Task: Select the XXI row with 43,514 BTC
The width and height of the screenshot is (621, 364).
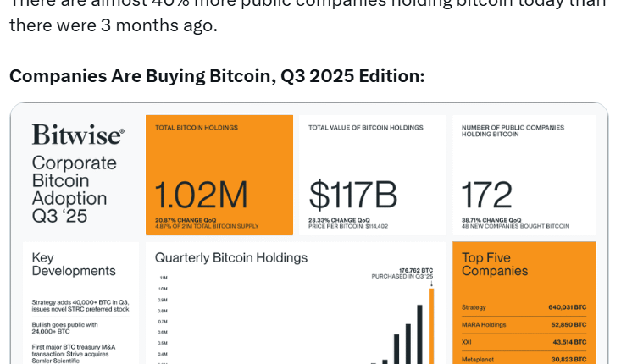Action: (x=524, y=341)
